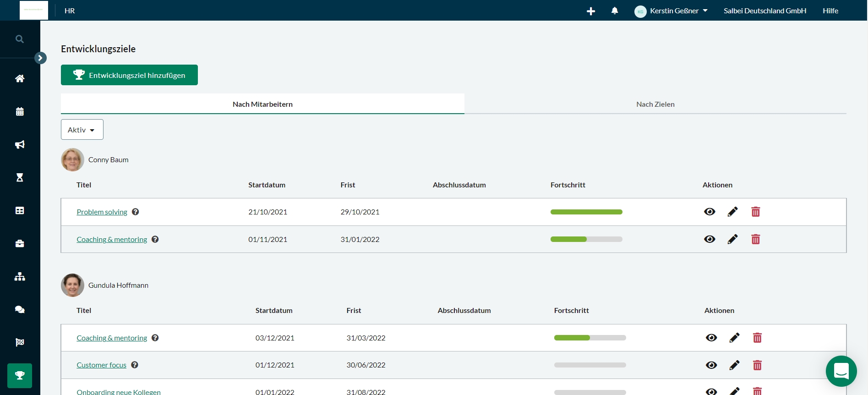The width and height of the screenshot is (868, 395).
Task: Select the trophy goals icon in sidebar
Action: coord(20,376)
